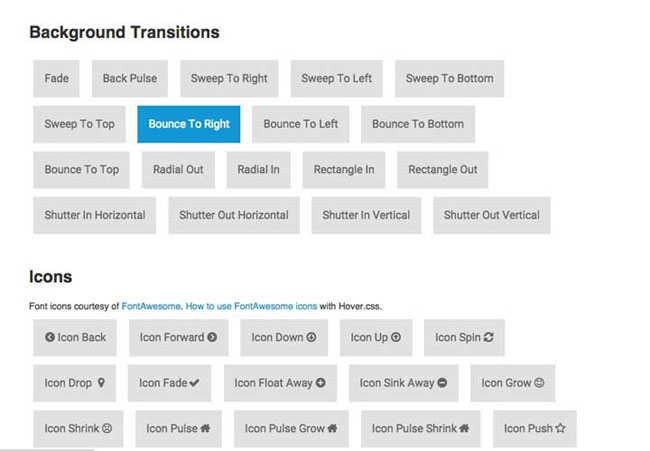Open the FontAwesome link

click(150, 306)
